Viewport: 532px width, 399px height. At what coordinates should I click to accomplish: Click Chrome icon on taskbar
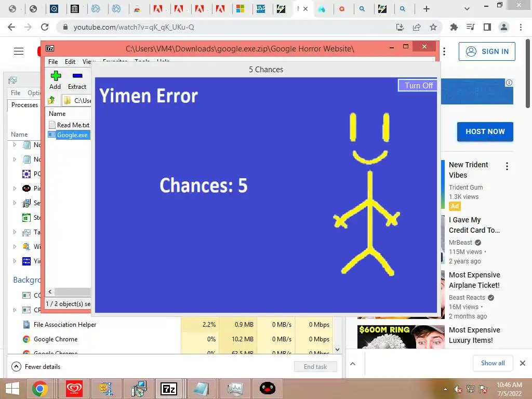tap(40, 389)
